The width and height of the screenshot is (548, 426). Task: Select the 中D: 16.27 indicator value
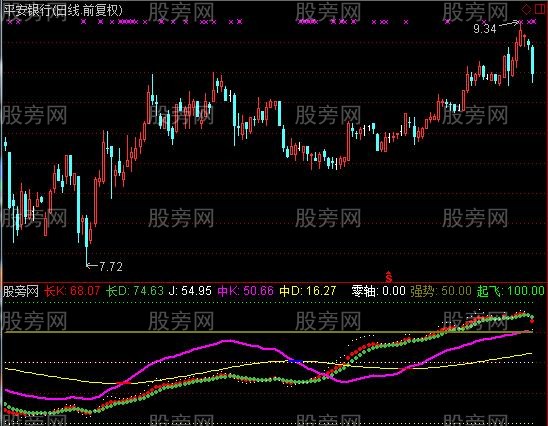pyautogui.click(x=308, y=291)
